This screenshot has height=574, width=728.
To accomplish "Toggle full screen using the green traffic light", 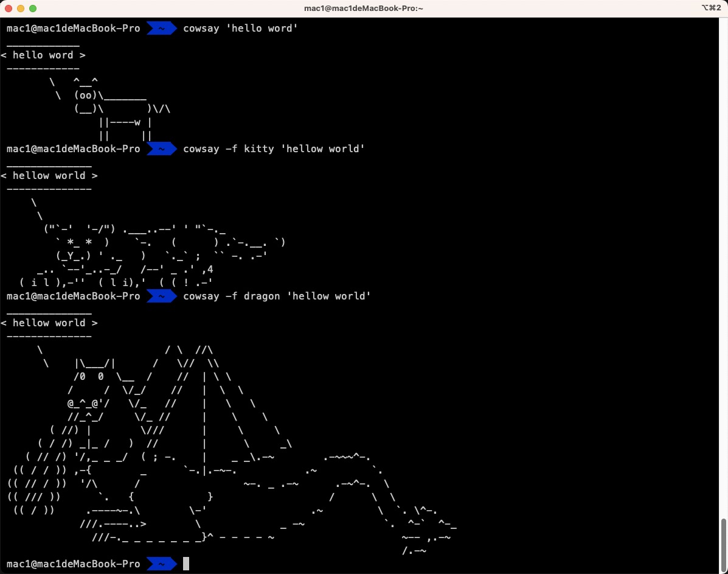I will [x=32, y=9].
